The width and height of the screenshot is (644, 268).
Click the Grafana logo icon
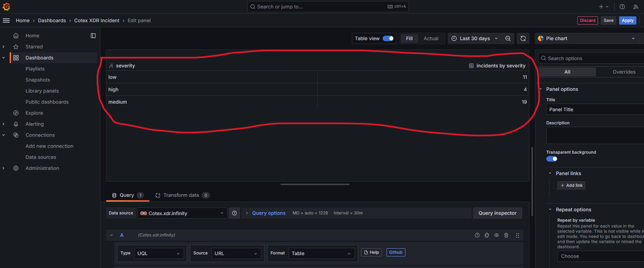(x=6, y=6)
